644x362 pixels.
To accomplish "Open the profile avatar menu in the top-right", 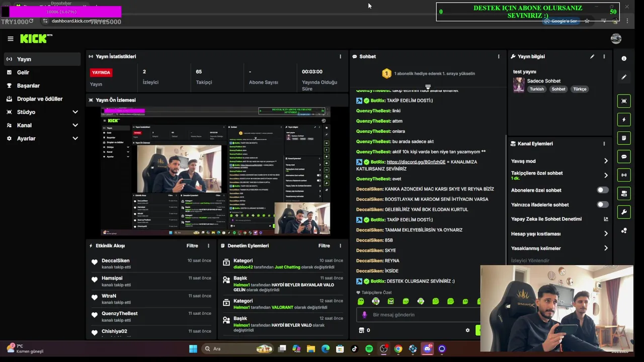I will click(x=616, y=39).
